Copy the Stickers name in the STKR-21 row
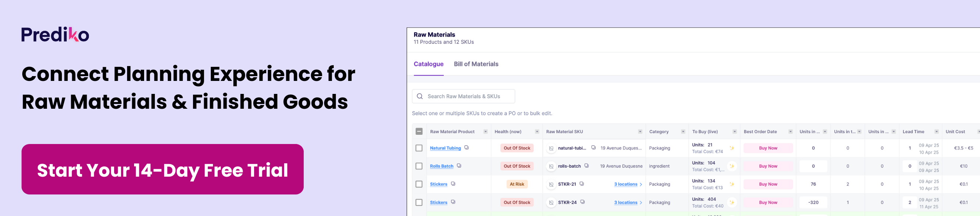Screen dimensions: 980x216 point(453,183)
